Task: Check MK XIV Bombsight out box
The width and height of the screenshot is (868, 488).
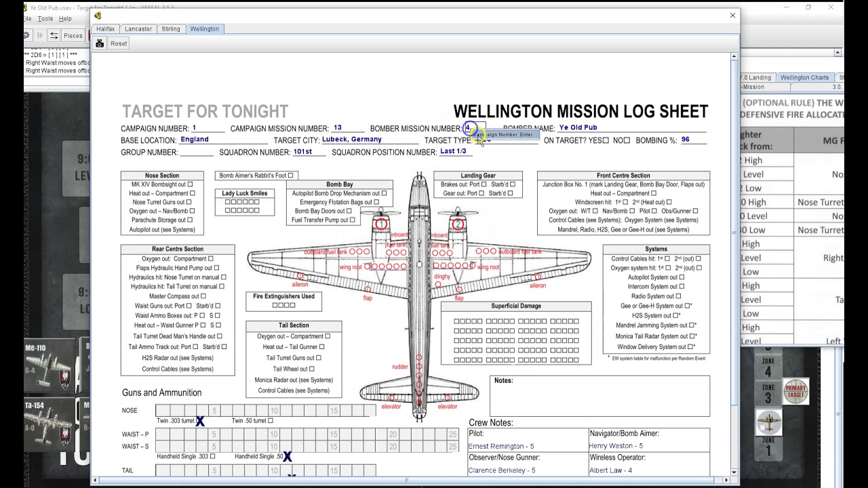Action: click(x=190, y=184)
